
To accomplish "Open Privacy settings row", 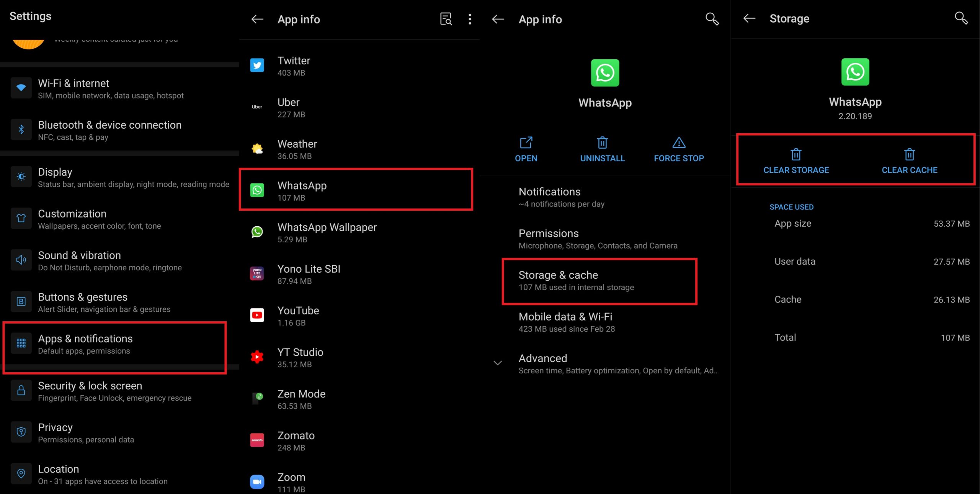I will (x=119, y=433).
